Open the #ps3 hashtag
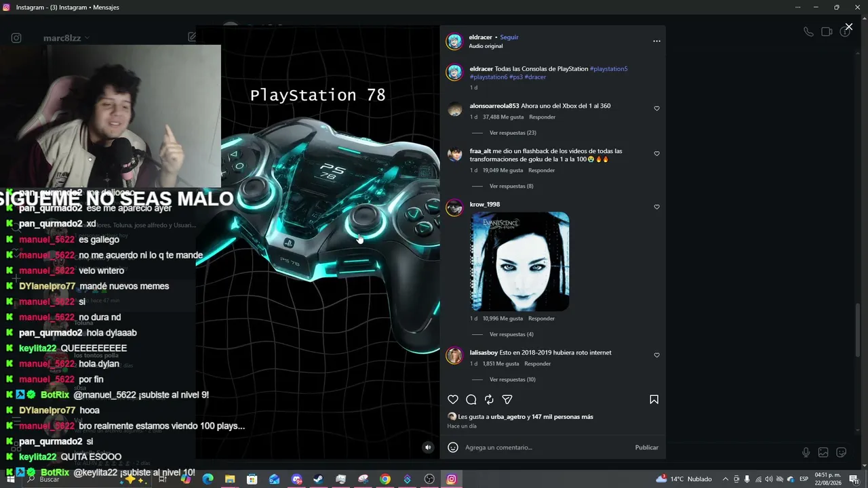868x488 pixels. 516,77
